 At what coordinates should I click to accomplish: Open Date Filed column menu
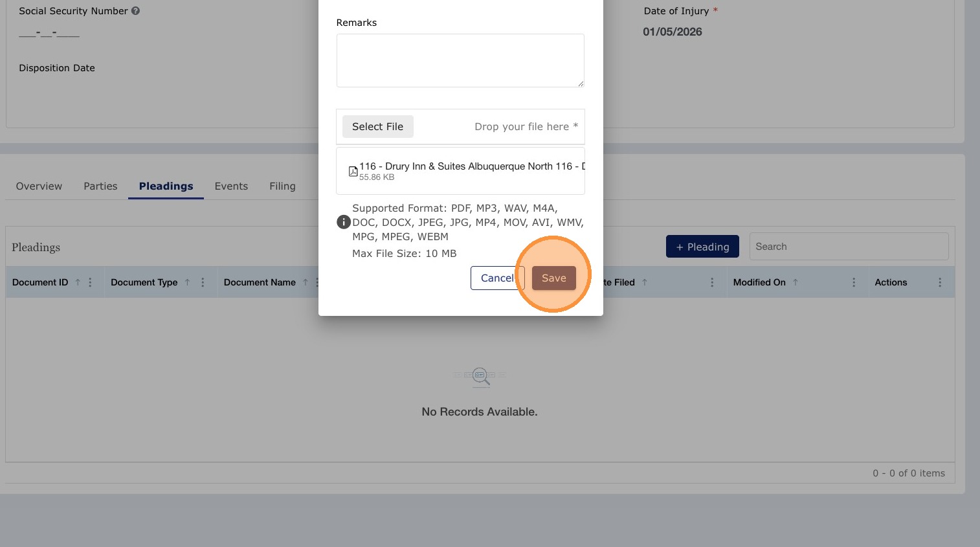pyautogui.click(x=712, y=282)
